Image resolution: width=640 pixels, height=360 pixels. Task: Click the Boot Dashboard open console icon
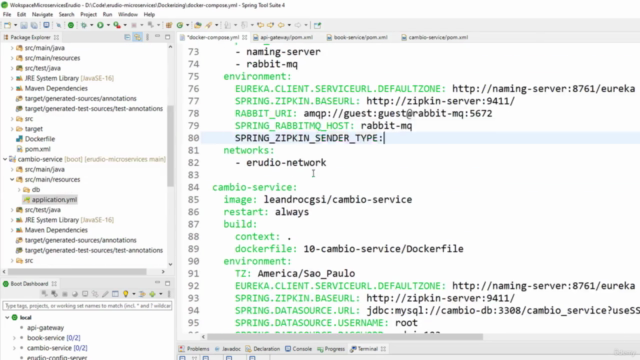pos(85,294)
